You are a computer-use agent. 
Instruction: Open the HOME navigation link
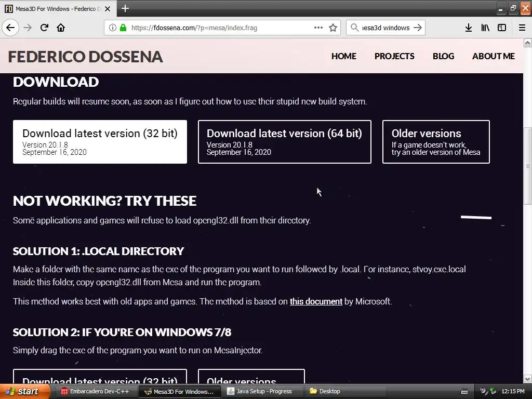point(344,56)
